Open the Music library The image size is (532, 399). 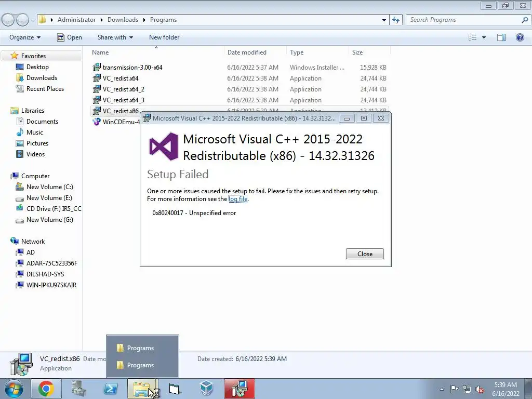point(35,132)
